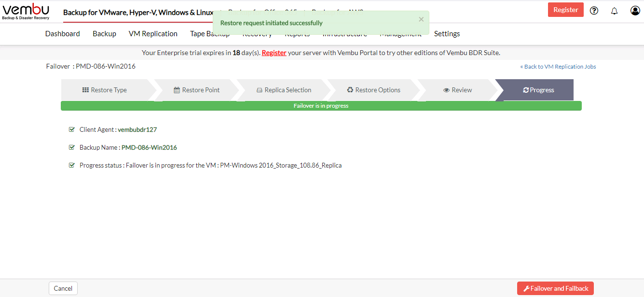Click the refresh icon on Progress
The width and height of the screenshot is (644, 297).
526,90
